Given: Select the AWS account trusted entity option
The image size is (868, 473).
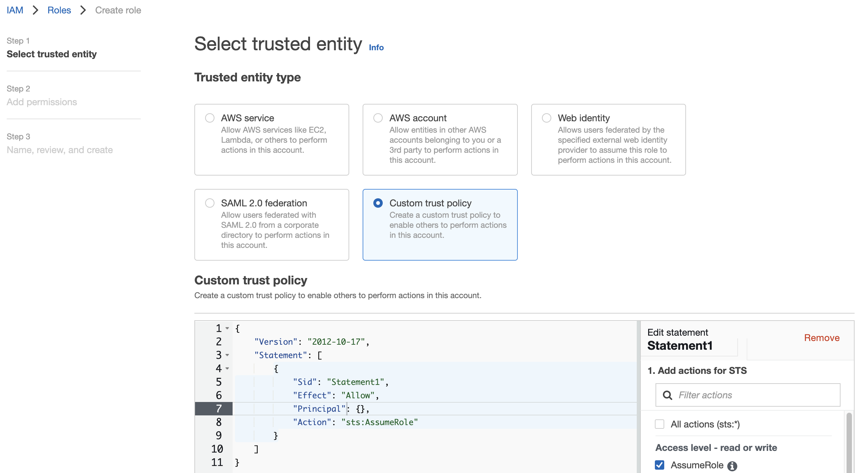Looking at the screenshot, I should (x=378, y=118).
